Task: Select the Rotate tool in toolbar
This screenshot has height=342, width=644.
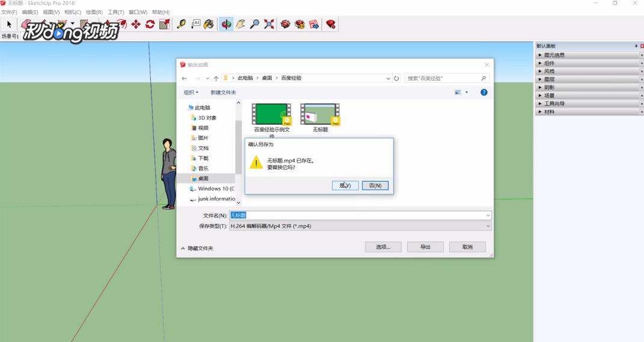Action: [150, 24]
